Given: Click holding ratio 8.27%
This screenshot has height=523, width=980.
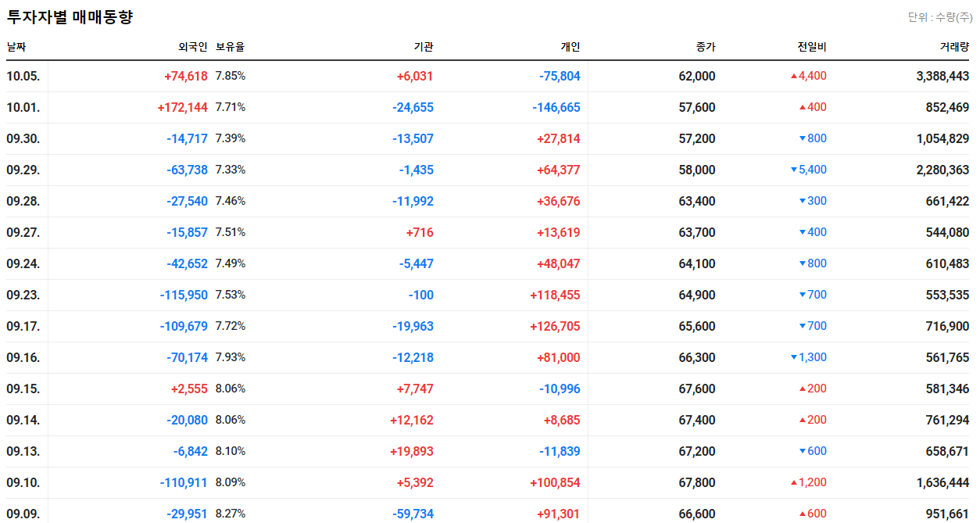Looking at the screenshot, I should pos(231,514).
